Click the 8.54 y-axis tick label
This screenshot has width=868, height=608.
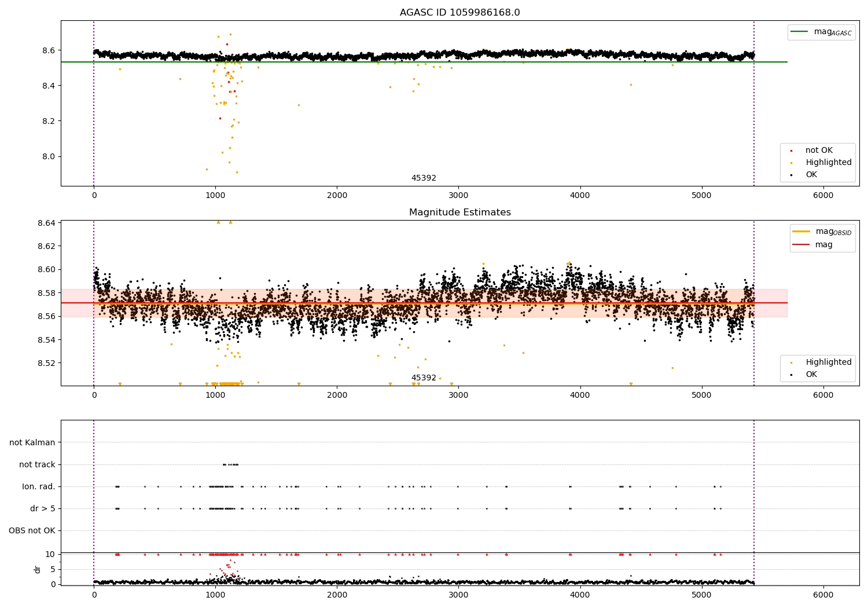(x=46, y=340)
